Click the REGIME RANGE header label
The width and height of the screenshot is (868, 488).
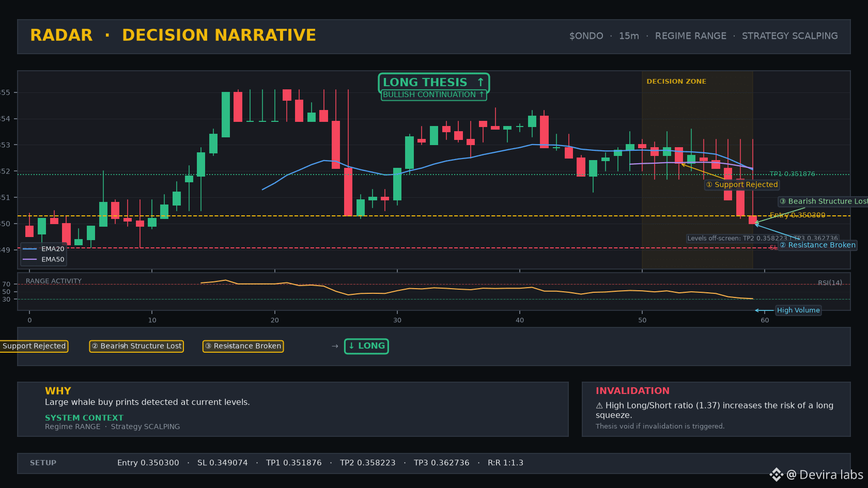click(690, 36)
